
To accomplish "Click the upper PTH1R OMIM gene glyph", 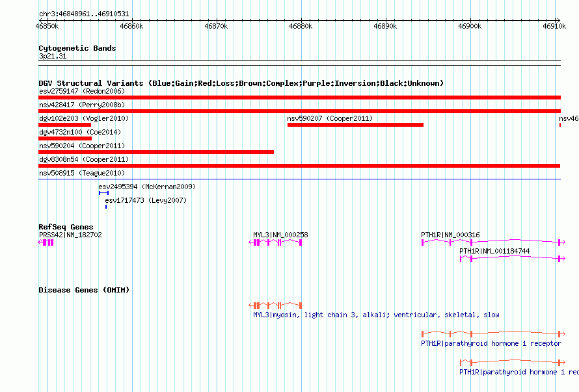I will click(x=493, y=333).
